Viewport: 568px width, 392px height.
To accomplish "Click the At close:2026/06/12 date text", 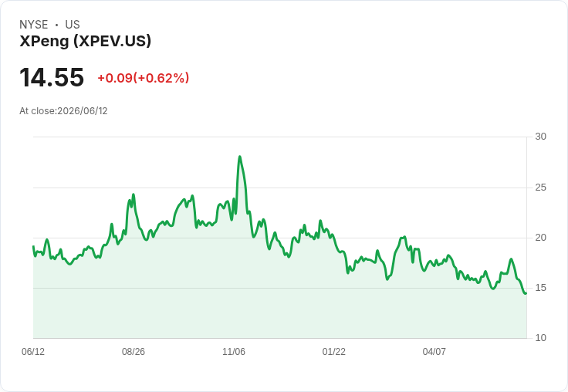I will [x=63, y=111].
